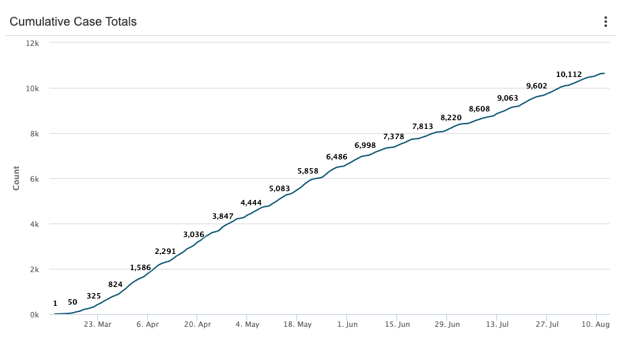626x364 pixels.
Task: Click the Count y-axis title
Action: [16, 178]
